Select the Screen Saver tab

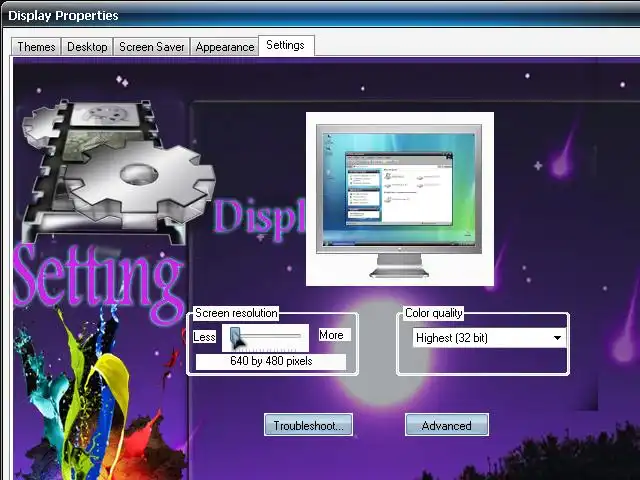pyautogui.click(x=151, y=47)
